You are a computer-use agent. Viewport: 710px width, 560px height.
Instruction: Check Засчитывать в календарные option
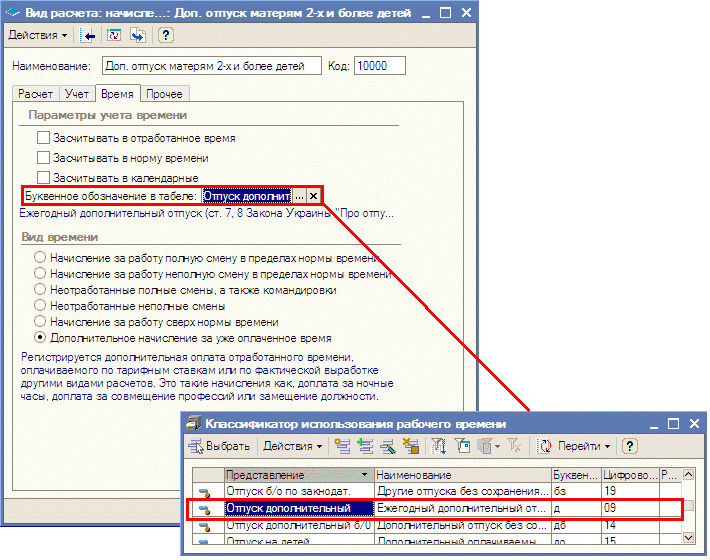(x=43, y=177)
